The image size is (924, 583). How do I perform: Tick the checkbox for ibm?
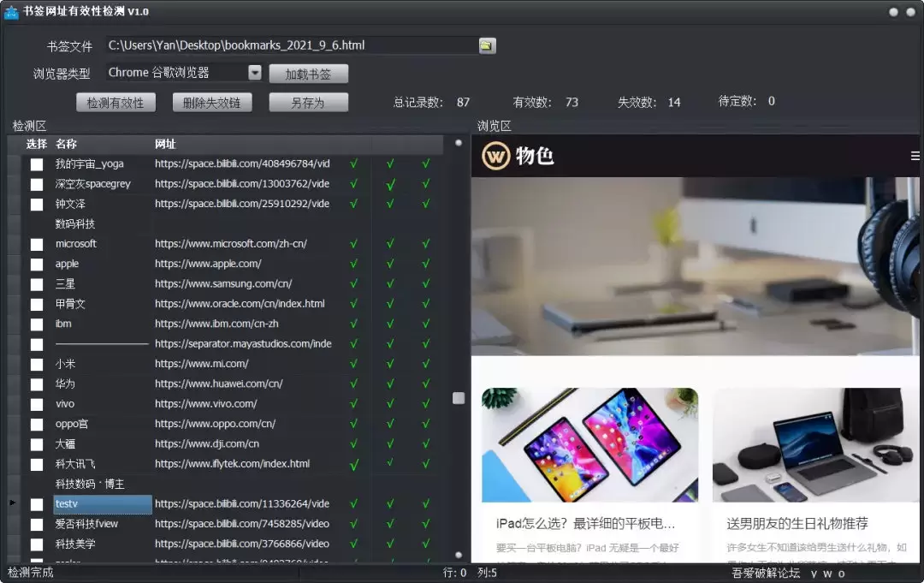pyautogui.click(x=37, y=324)
